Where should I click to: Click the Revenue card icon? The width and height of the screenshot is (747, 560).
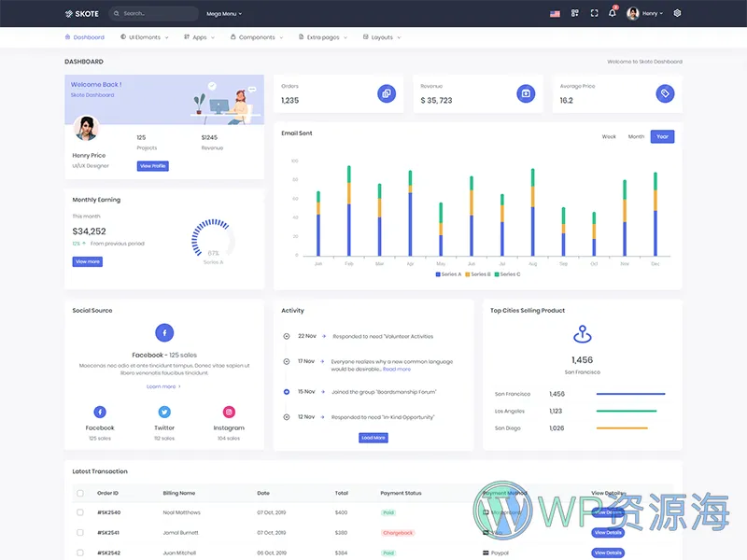pos(526,93)
